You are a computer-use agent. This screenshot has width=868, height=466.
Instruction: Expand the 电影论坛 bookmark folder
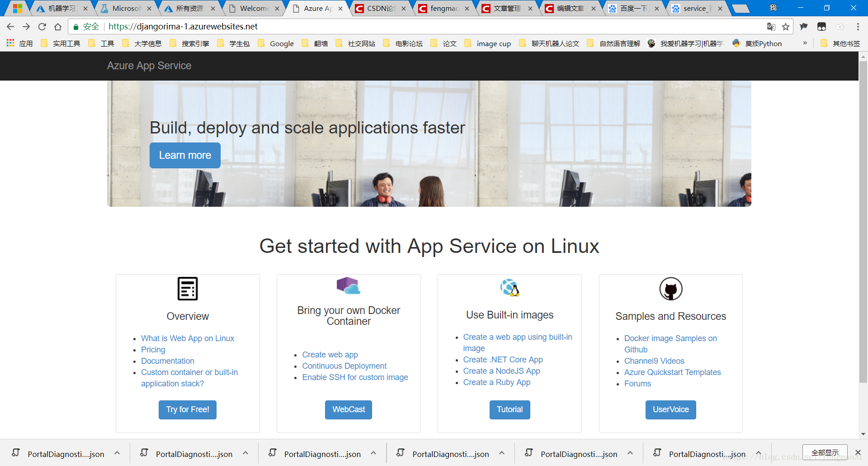(x=403, y=43)
